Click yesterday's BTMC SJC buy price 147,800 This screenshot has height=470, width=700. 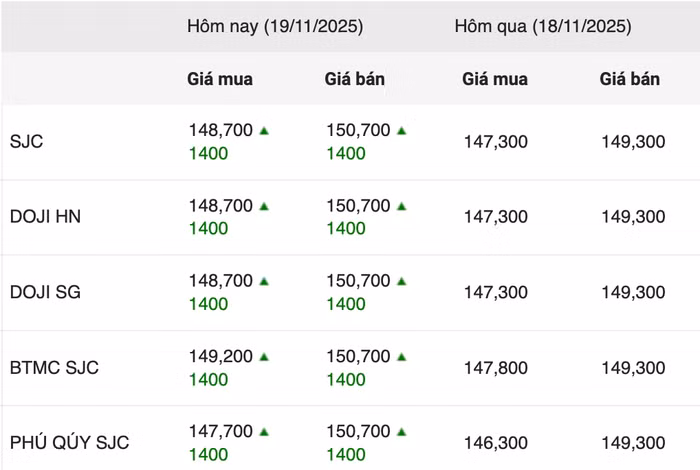pyautogui.click(x=495, y=368)
